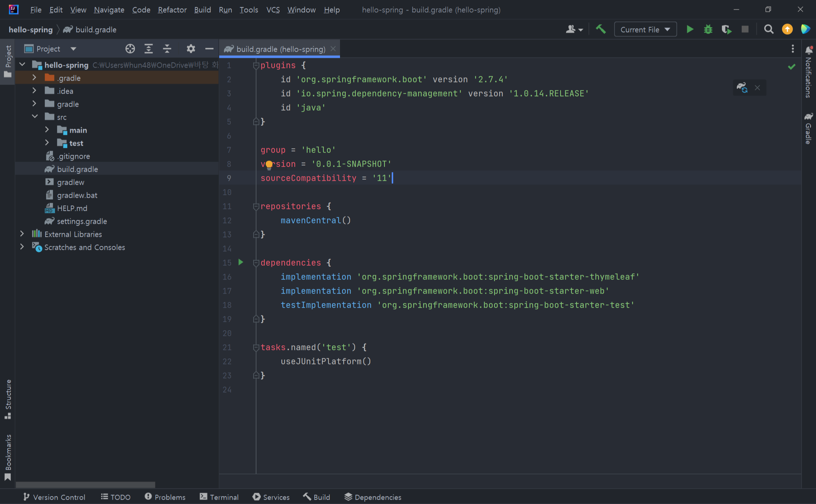Load Gradle changes floating icon
816x504 pixels.
742,87
